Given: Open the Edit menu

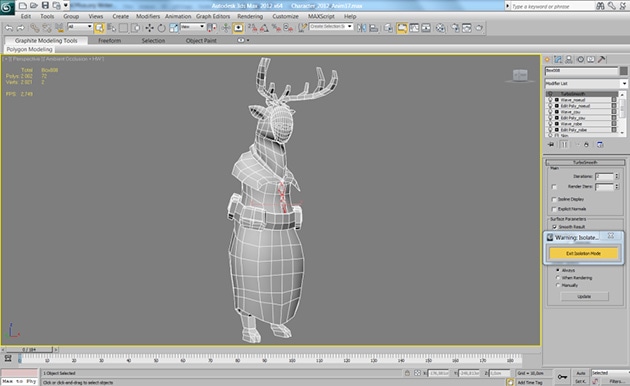Looking at the screenshot, I should point(26,16).
